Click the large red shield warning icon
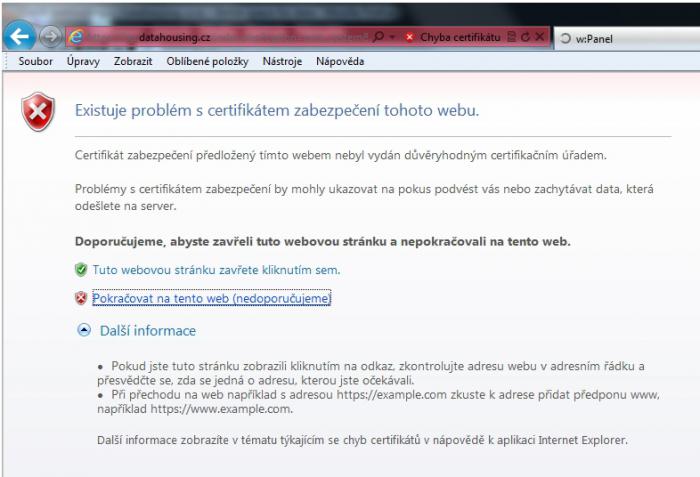Image resolution: width=700 pixels, height=477 pixels. pyautogui.click(x=39, y=112)
